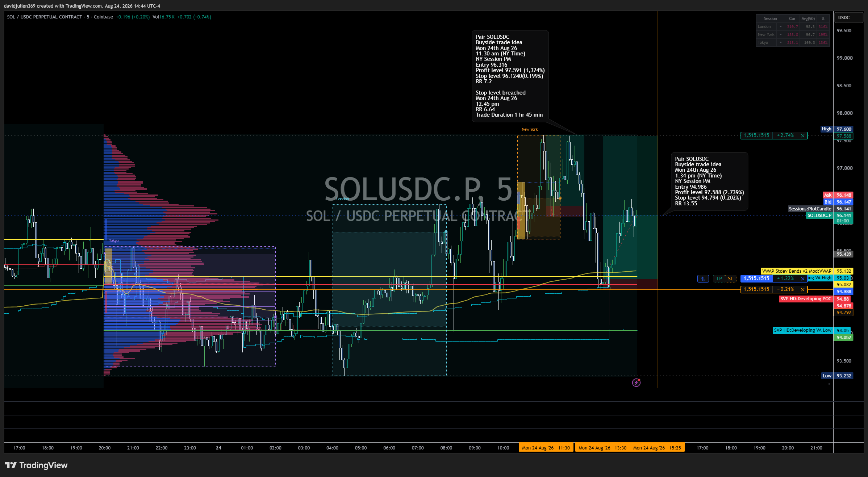Click the Vol 16.75 K readout

[163, 17]
